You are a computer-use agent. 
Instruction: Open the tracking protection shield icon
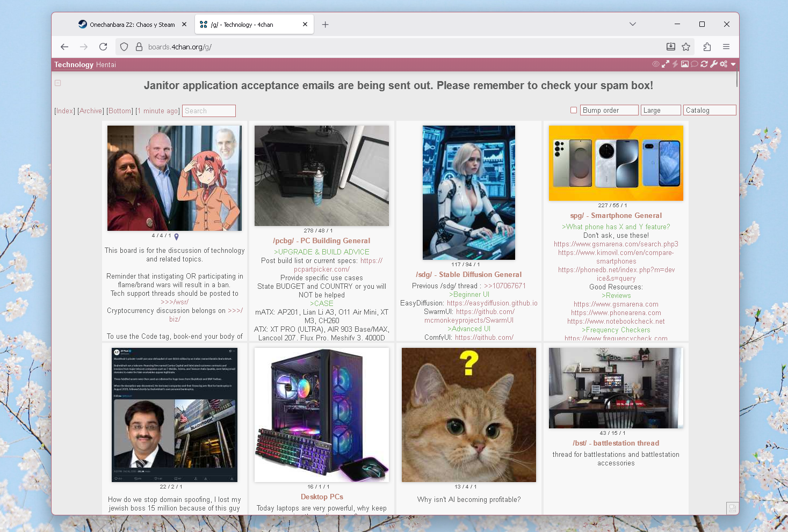[x=124, y=47]
